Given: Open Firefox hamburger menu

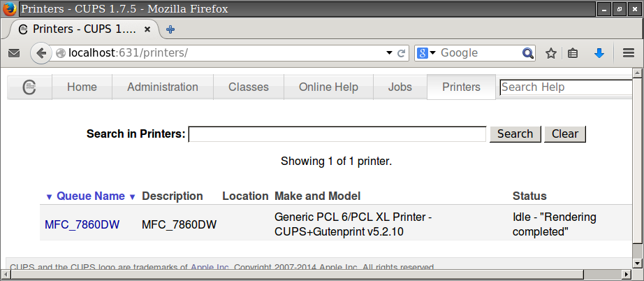Looking at the screenshot, I should [629, 53].
